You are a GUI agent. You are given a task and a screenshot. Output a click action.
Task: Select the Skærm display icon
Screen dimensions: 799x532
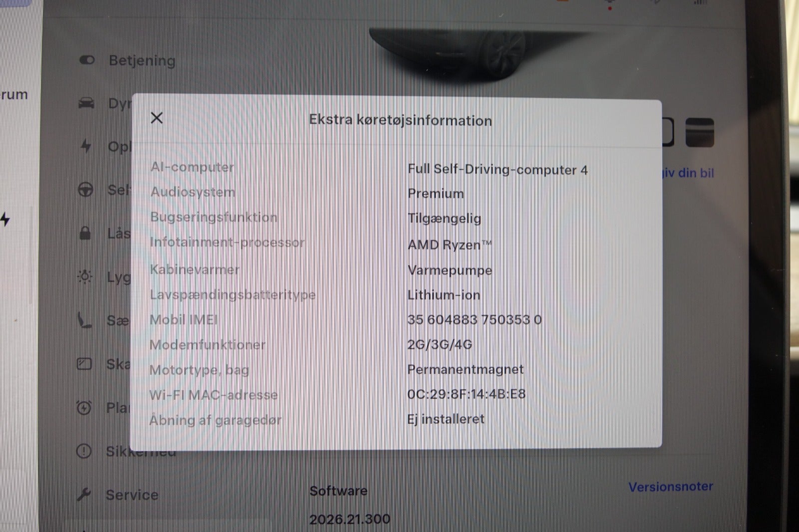(84, 363)
